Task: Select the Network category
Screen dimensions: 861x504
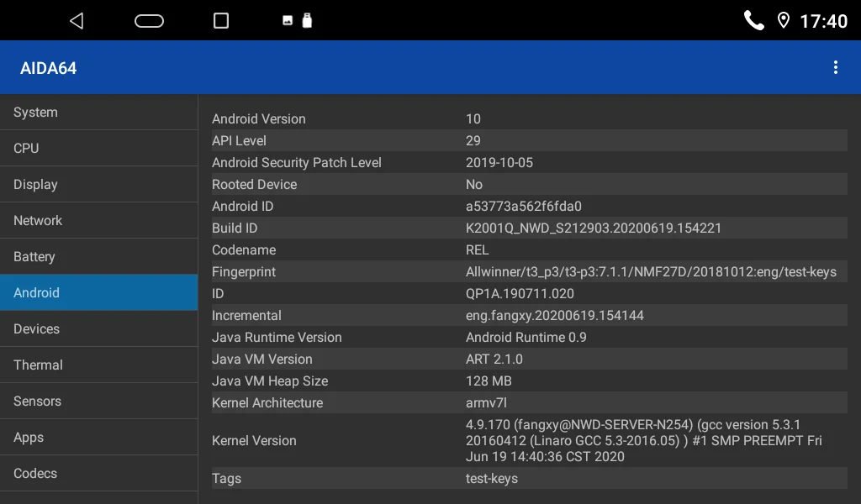Action: coord(99,220)
